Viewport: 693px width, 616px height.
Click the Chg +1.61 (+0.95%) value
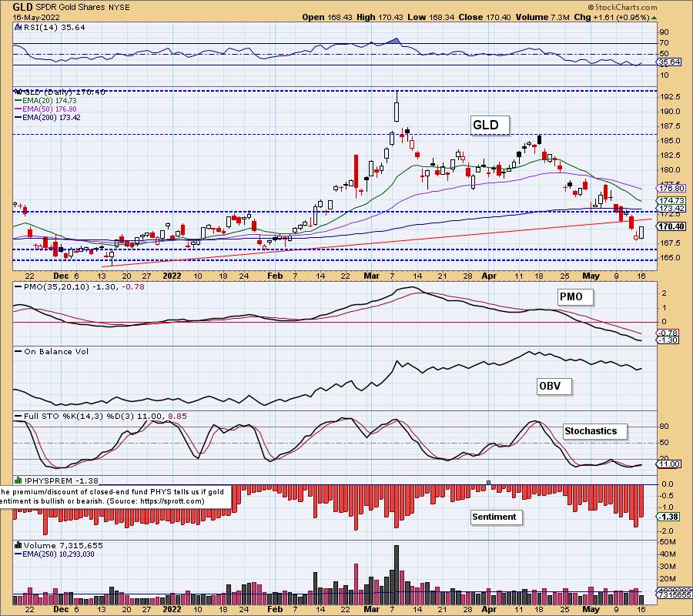click(x=611, y=17)
